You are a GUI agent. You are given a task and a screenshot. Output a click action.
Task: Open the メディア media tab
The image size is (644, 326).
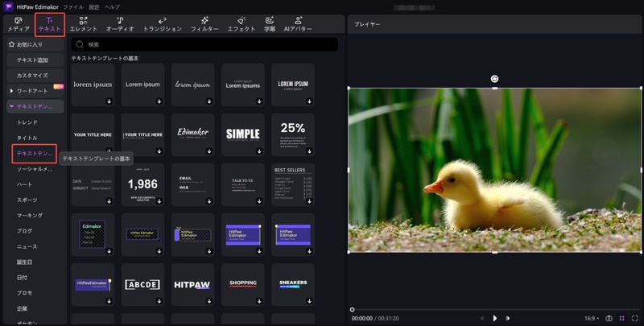(x=19, y=24)
